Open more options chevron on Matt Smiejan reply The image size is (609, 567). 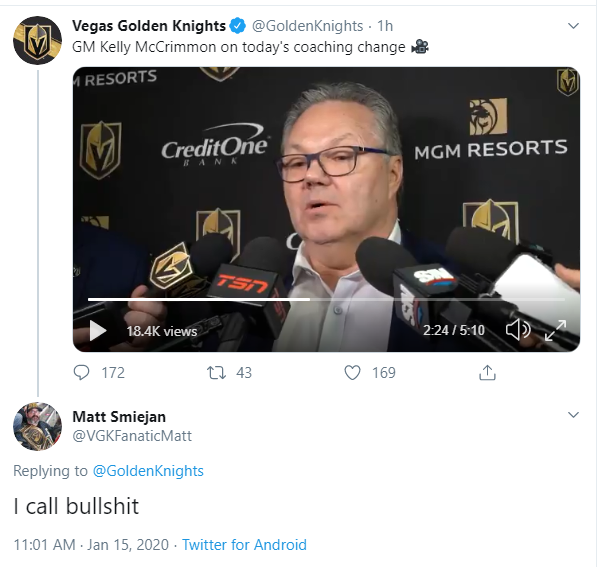573,414
